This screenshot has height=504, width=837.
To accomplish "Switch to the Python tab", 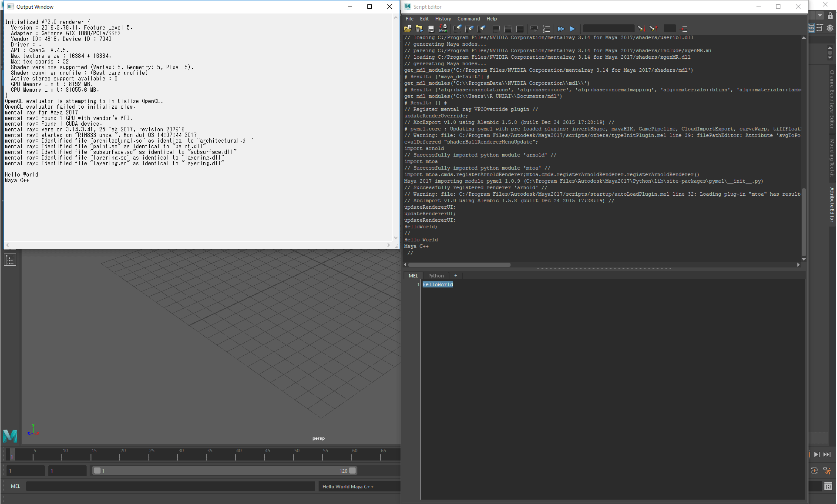I will pos(436,276).
